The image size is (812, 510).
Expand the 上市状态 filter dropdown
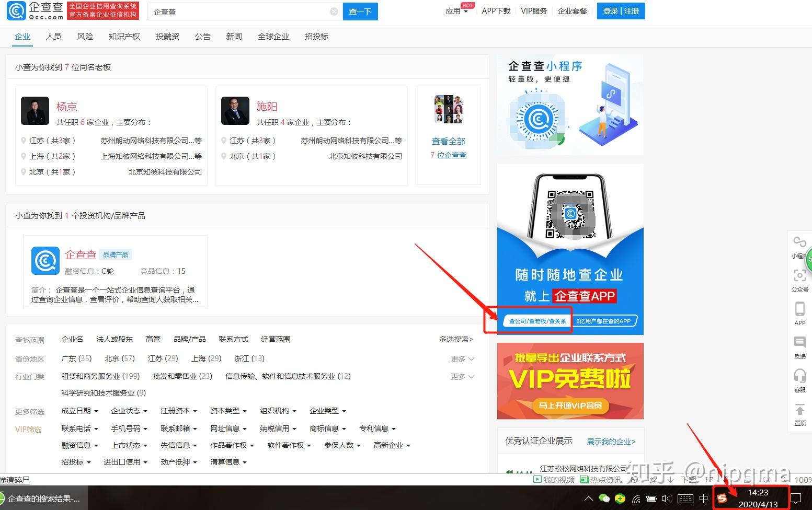click(129, 445)
